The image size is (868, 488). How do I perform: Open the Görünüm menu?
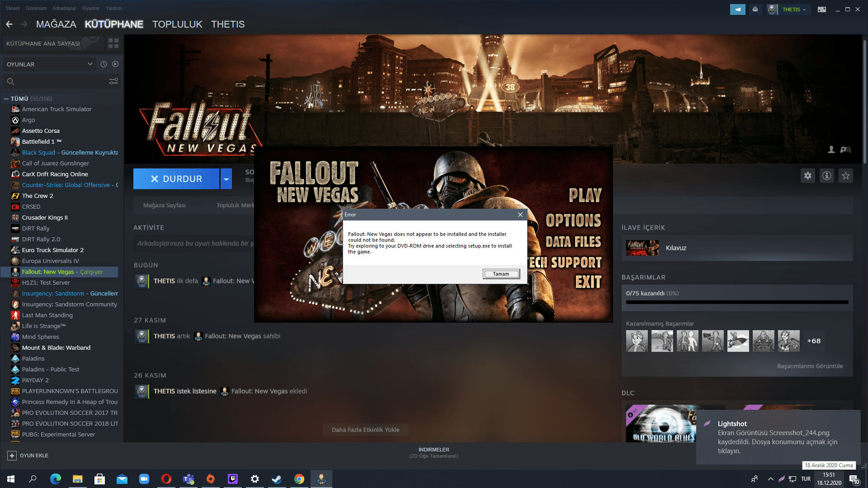[36, 8]
